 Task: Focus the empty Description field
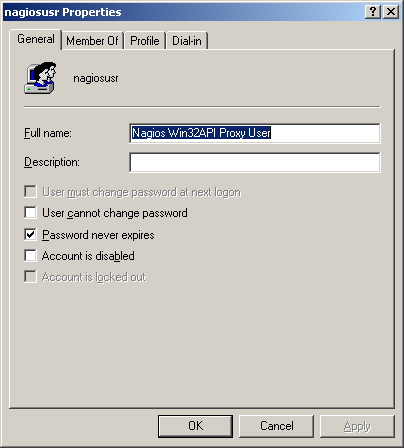click(x=255, y=162)
